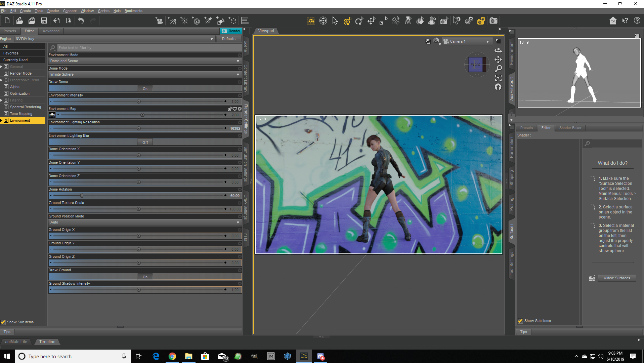Open the Render menu
644x363 pixels.
pyautogui.click(x=53, y=11)
